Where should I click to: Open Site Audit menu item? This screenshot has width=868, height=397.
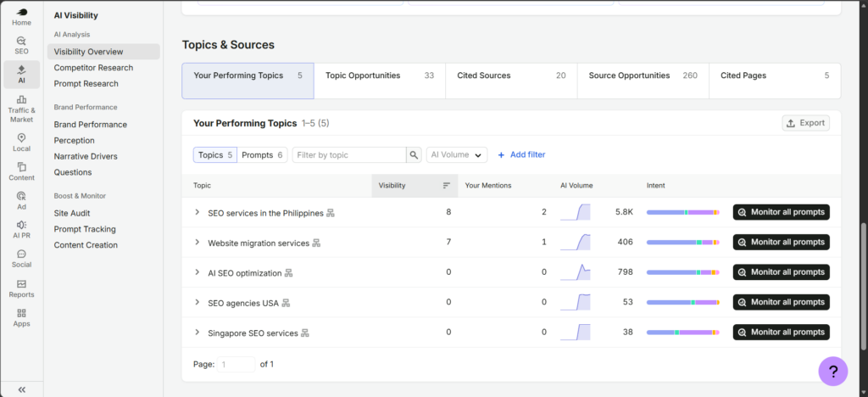pyautogui.click(x=72, y=213)
